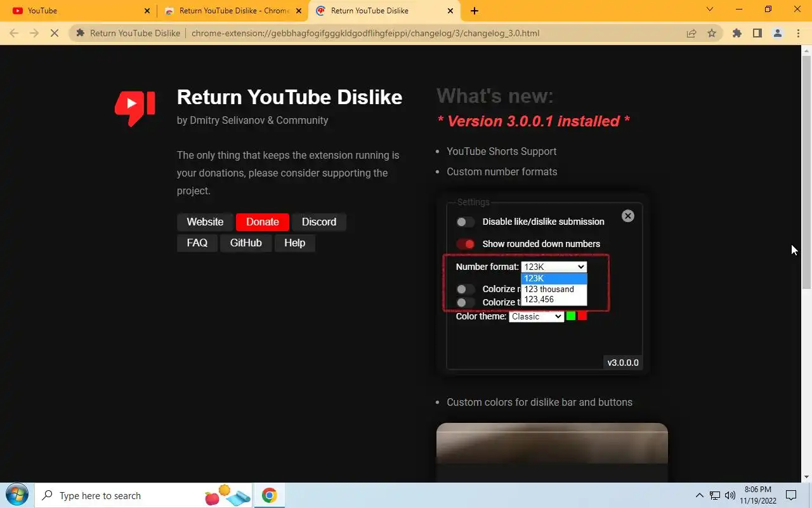
Task: Click the v3.0.0.0 version label
Action: (623, 363)
